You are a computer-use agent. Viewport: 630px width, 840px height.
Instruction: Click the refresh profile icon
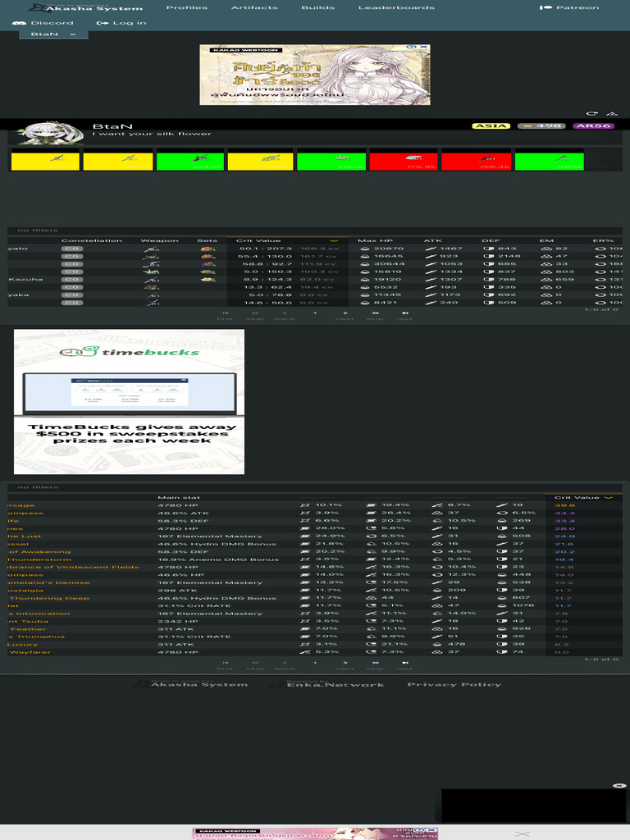pos(592,114)
